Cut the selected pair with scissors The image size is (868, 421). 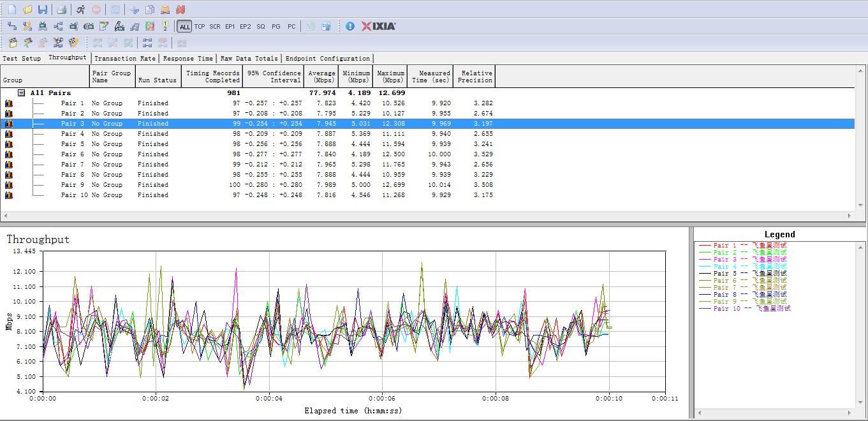pos(135,10)
